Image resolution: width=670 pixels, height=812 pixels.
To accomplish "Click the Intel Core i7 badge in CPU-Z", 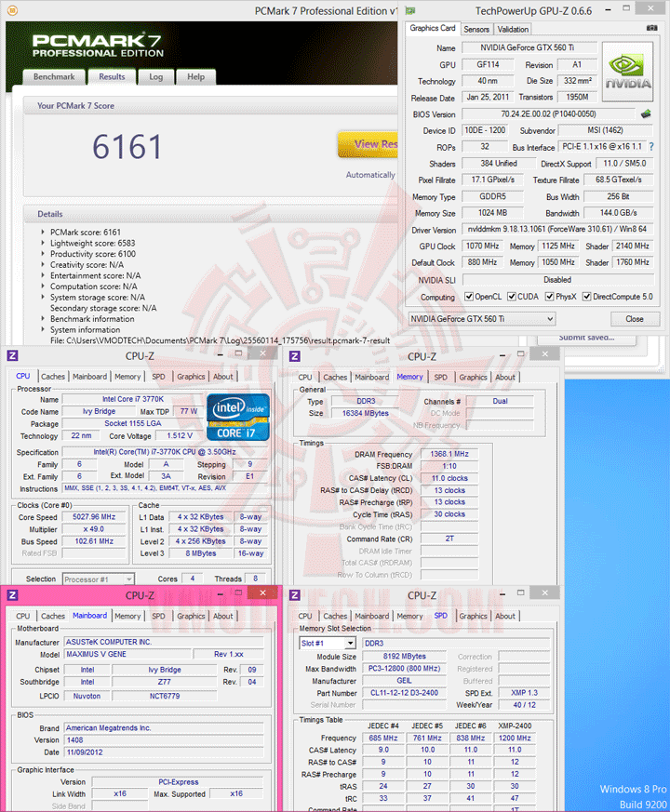I will tap(238, 418).
